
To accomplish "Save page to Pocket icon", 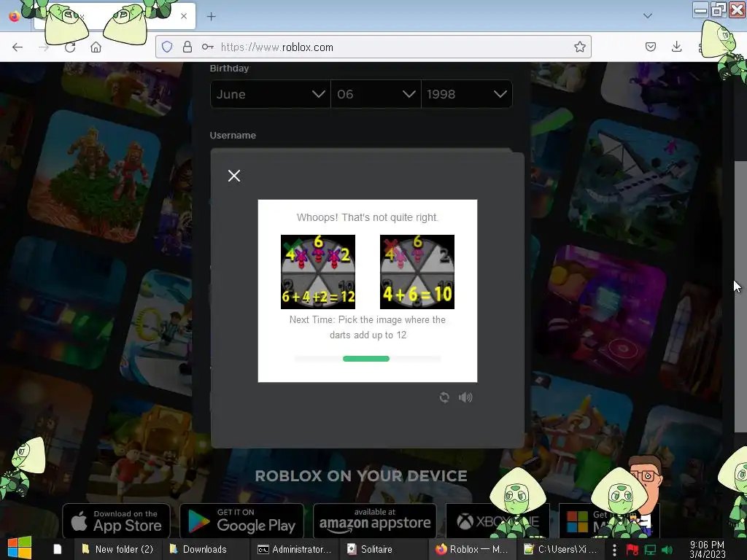I will pyautogui.click(x=650, y=47).
